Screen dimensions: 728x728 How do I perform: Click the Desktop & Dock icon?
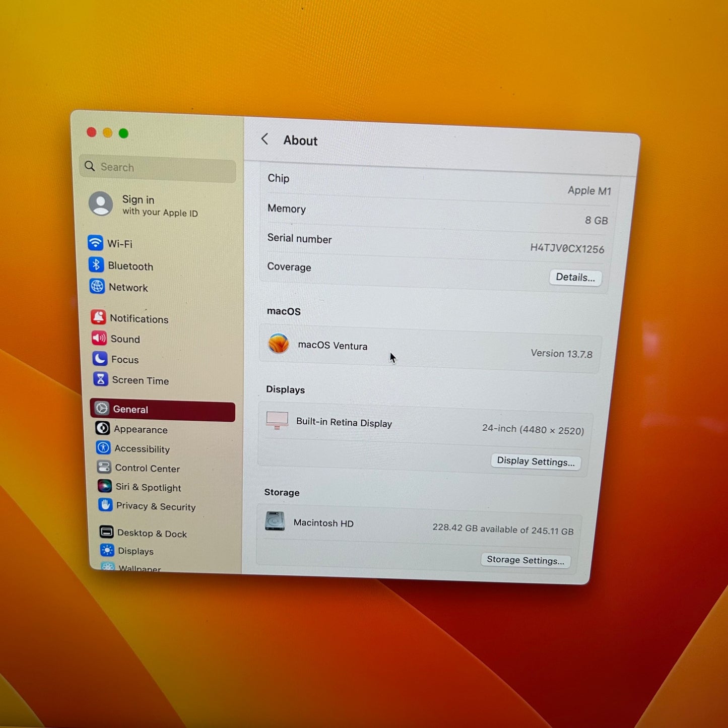[106, 532]
